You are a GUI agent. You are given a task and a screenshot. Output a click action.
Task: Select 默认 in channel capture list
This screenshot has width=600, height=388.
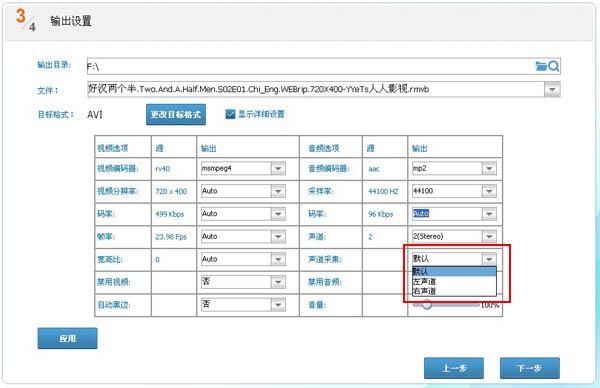pyautogui.click(x=454, y=272)
